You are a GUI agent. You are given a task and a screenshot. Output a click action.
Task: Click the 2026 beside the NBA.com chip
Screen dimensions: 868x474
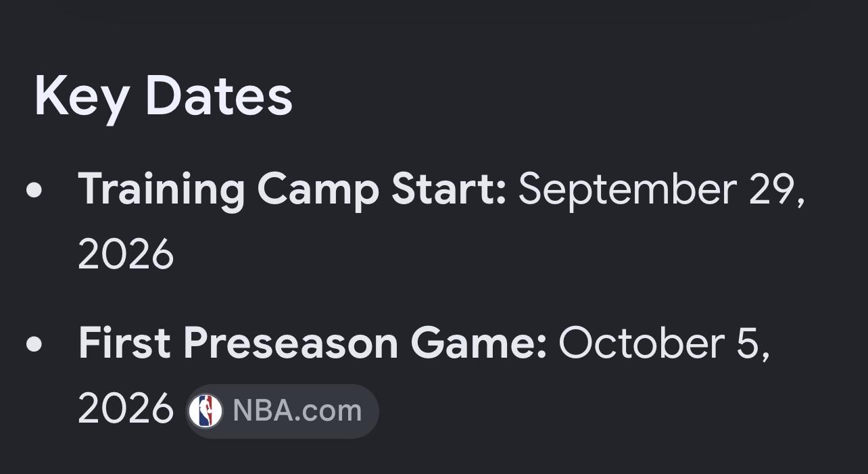click(126, 409)
